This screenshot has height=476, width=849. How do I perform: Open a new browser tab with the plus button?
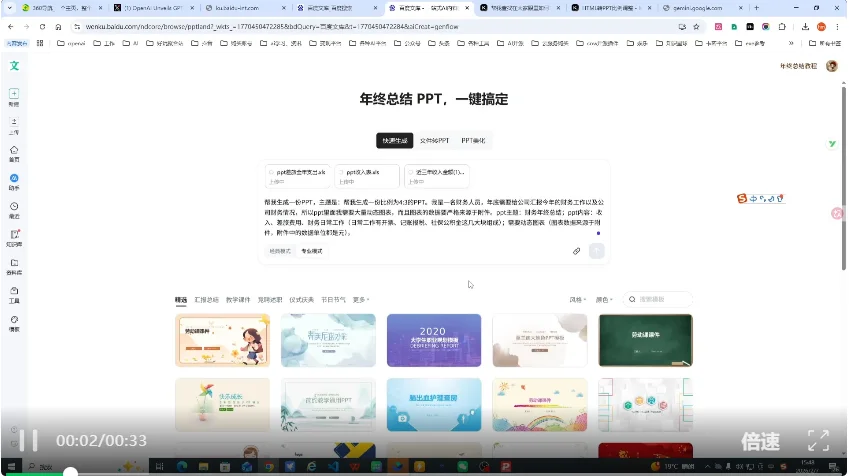tap(756, 8)
